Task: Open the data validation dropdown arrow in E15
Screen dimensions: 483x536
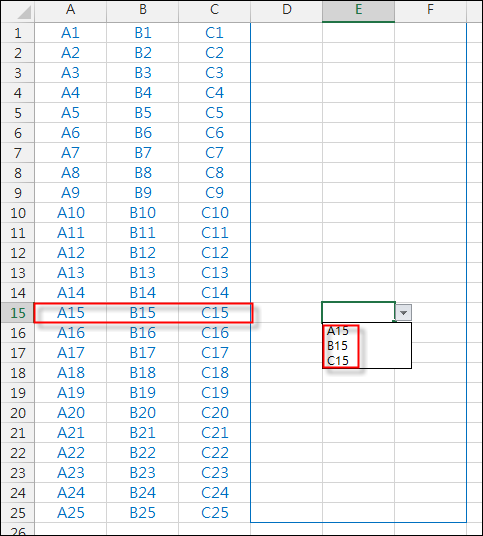Action: [x=403, y=312]
